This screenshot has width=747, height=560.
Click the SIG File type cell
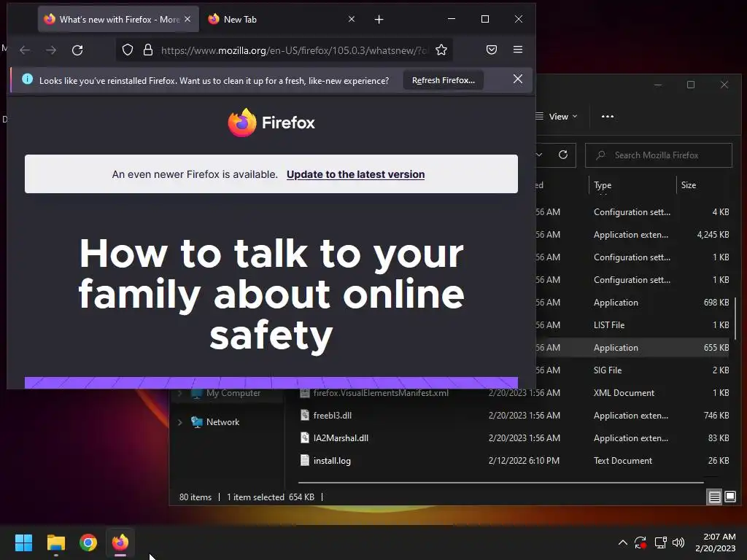608,370
